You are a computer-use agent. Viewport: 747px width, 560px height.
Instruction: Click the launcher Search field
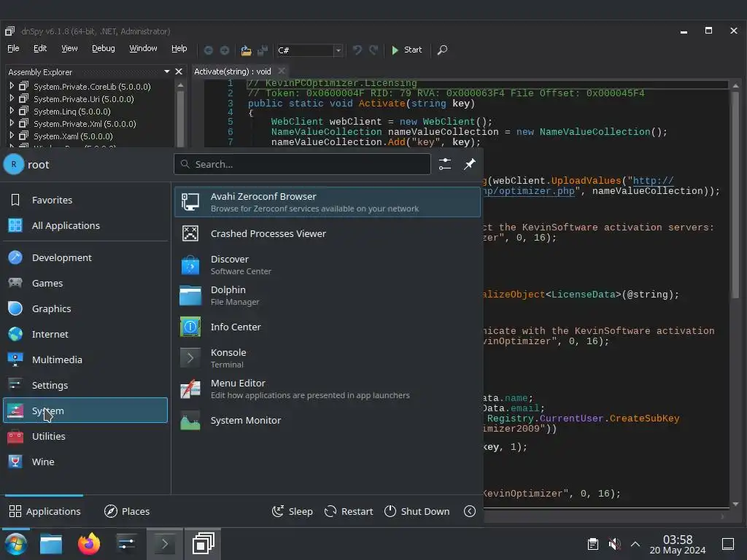302,164
